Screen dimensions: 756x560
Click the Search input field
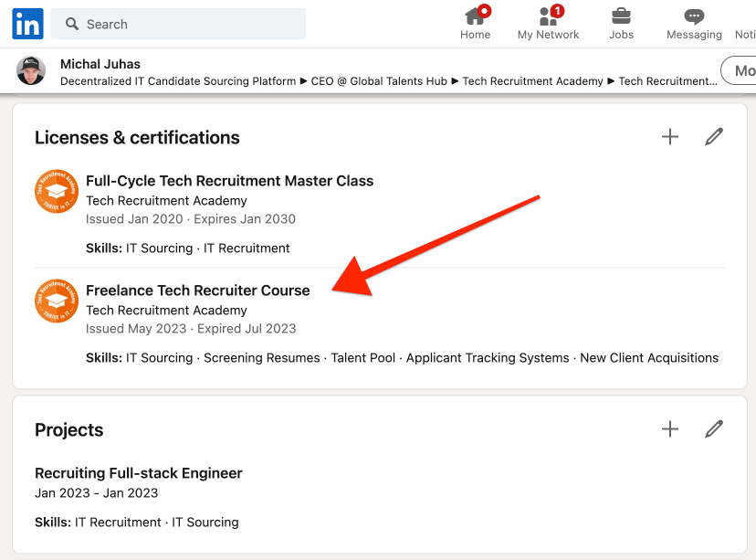click(x=178, y=24)
